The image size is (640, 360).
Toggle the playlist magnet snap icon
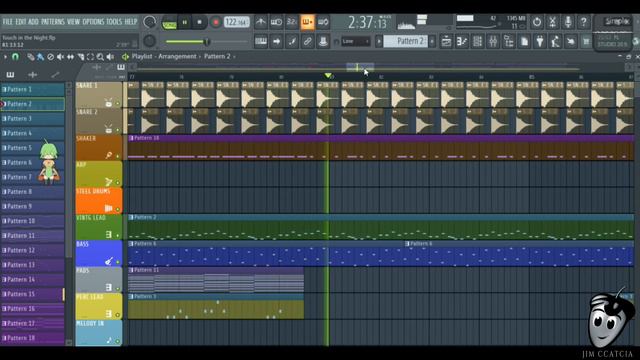(x=15, y=57)
